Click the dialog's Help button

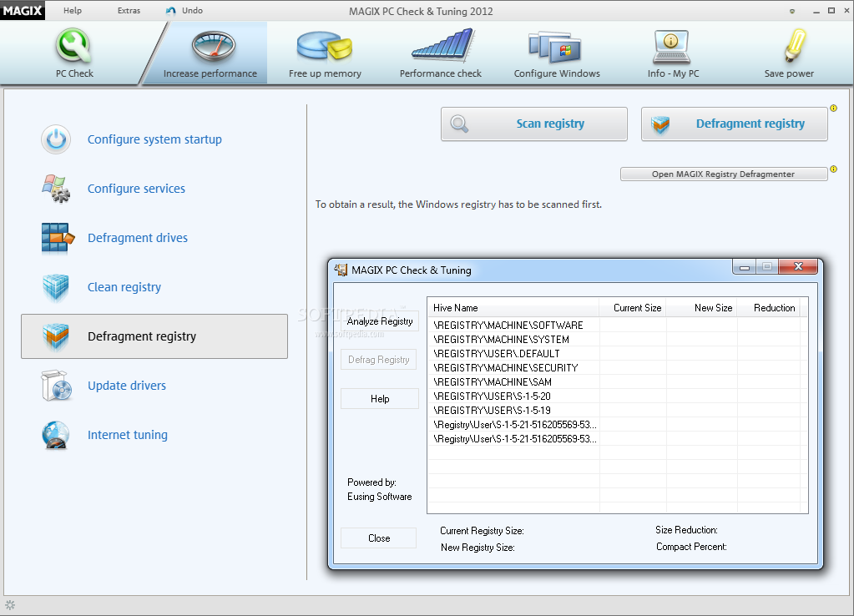(x=380, y=399)
